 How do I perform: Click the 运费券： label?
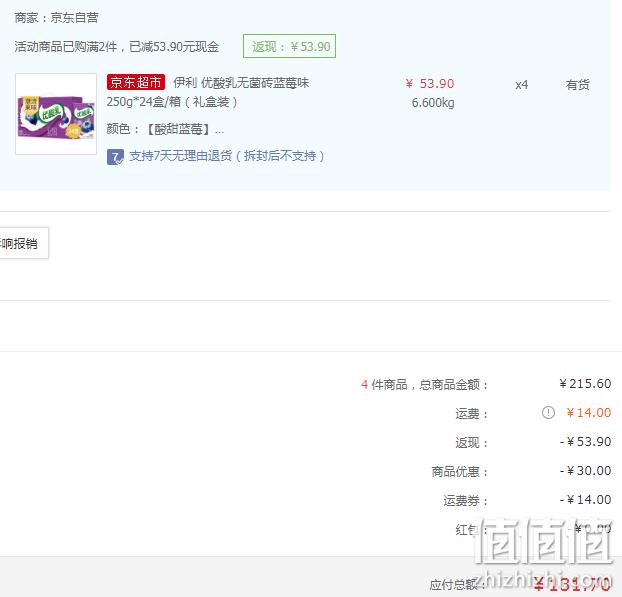pos(465,501)
